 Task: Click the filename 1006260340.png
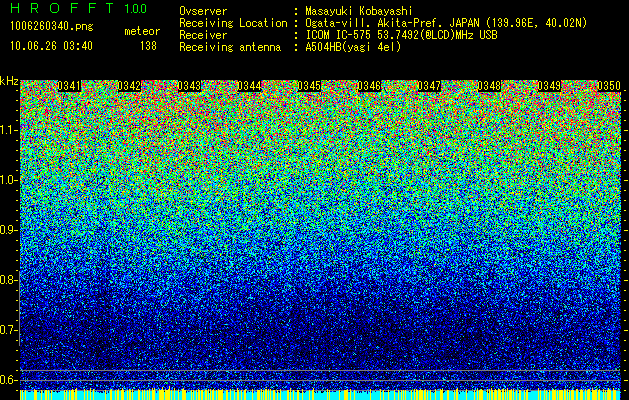click(x=52, y=27)
